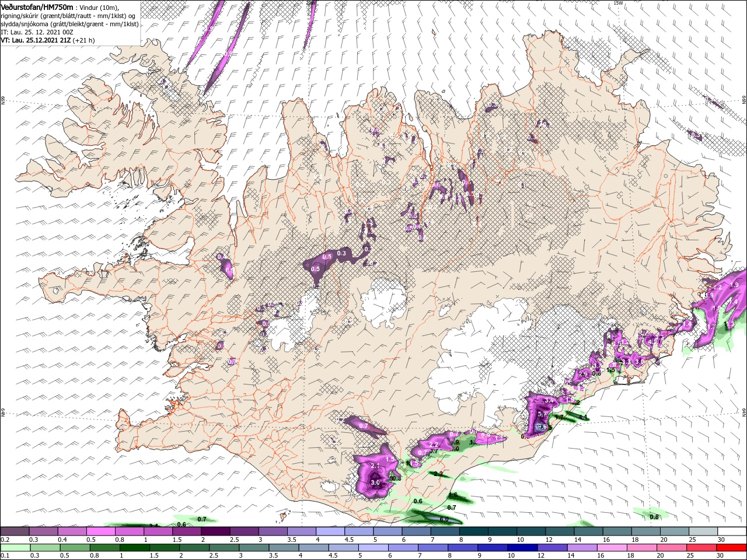This screenshot has height=560, width=747.
Task: Click the bright pink snow swatch between 0.5 and 0.8
Action: [x=100, y=531]
